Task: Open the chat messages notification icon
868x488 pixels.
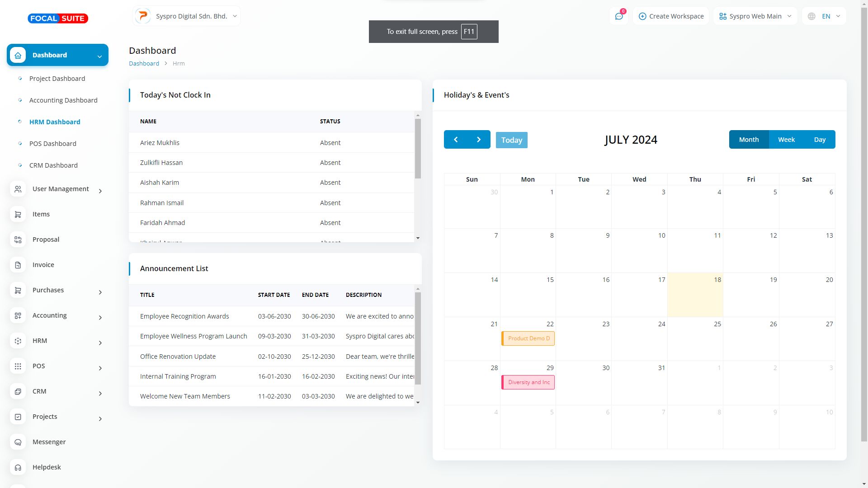Action: coord(619,16)
